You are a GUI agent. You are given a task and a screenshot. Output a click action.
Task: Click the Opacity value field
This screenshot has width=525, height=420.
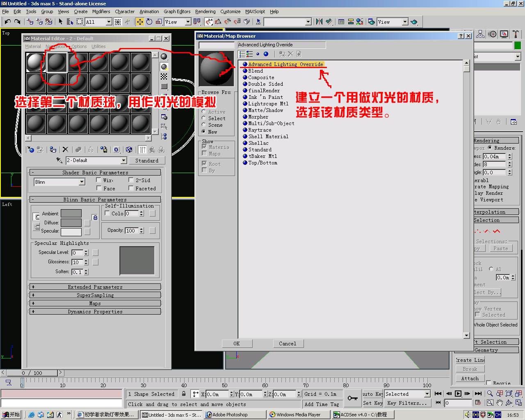[131, 231]
